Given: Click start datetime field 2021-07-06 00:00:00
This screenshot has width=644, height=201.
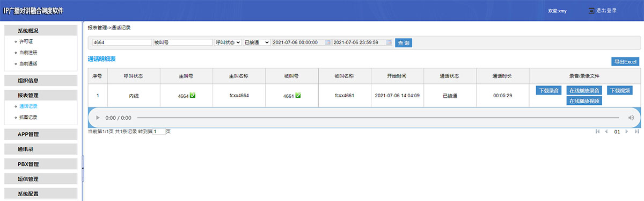Looking at the screenshot, I should tap(302, 42).
